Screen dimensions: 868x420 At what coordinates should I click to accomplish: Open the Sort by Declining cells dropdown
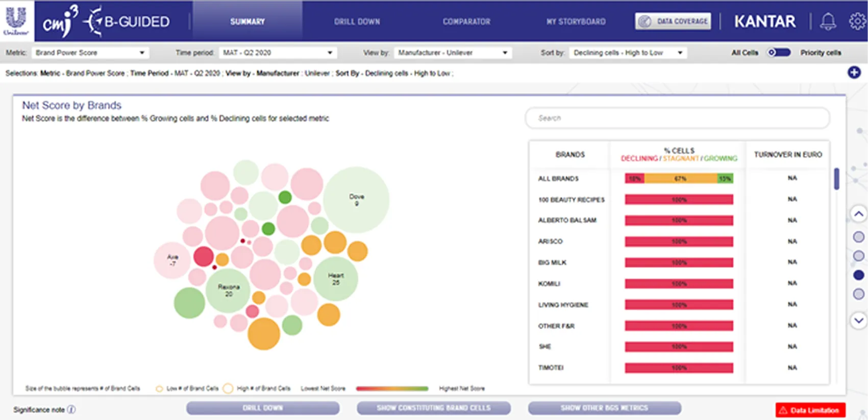(x=628, y=53)
